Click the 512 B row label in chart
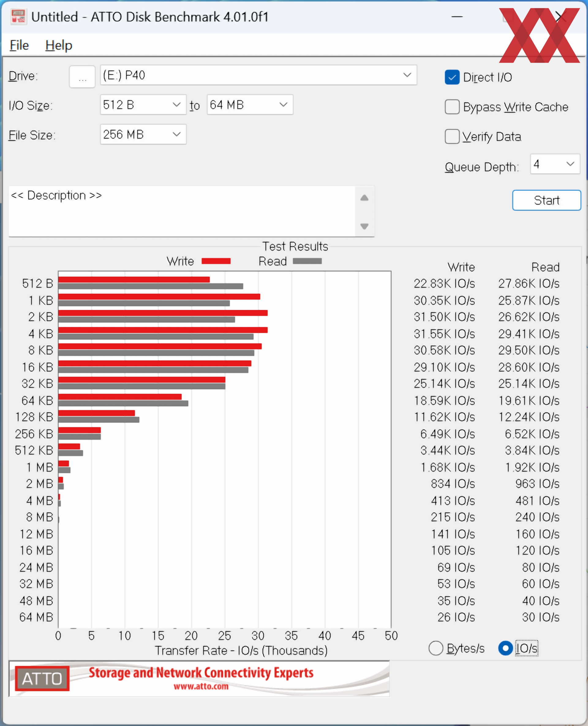The height and width of the screenshot is (726, 588). 38,283
